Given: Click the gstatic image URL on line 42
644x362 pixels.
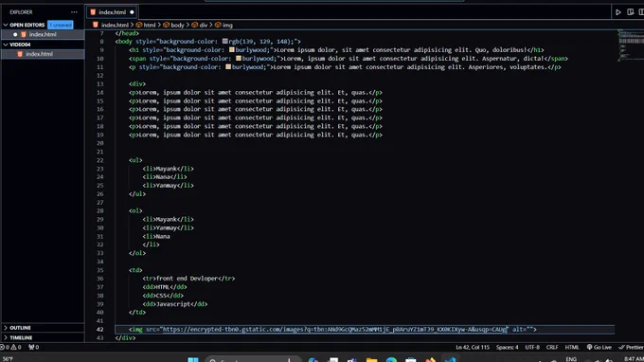Looking at the screenshot, I should 334,330.
